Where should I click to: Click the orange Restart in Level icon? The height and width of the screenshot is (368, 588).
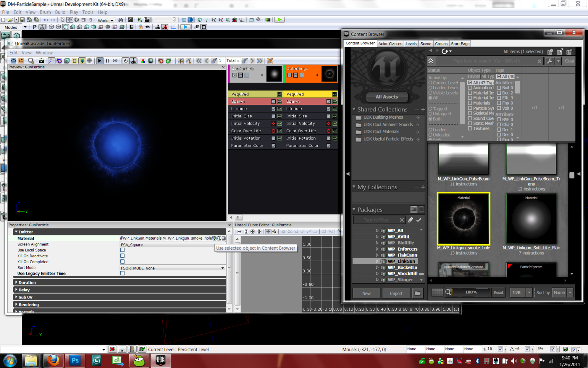coord(21,60)
